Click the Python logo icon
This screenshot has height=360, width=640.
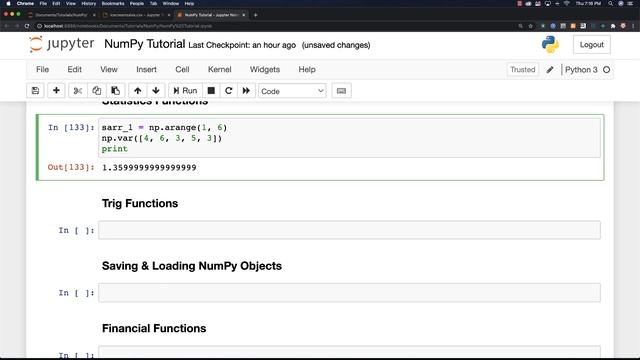tap(550, 44)
